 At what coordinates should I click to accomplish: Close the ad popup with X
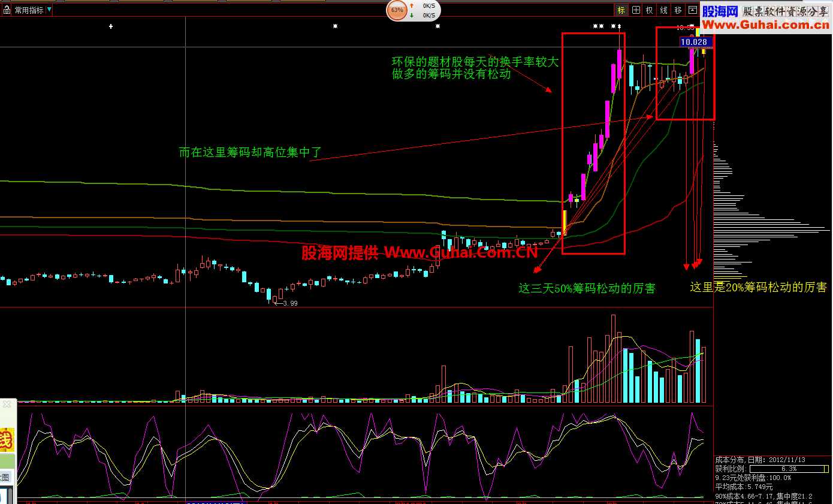tap(7, 405)
